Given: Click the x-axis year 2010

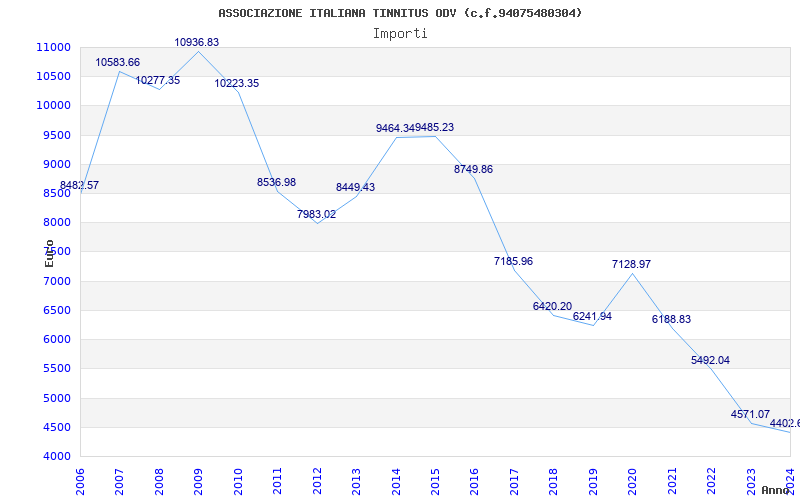Looking at the screenshot, I should [238, 482].
